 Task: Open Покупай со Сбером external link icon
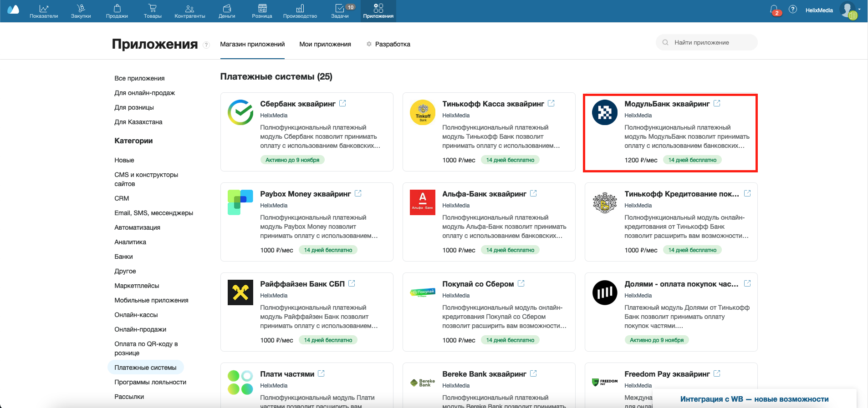tap(521, 283)
